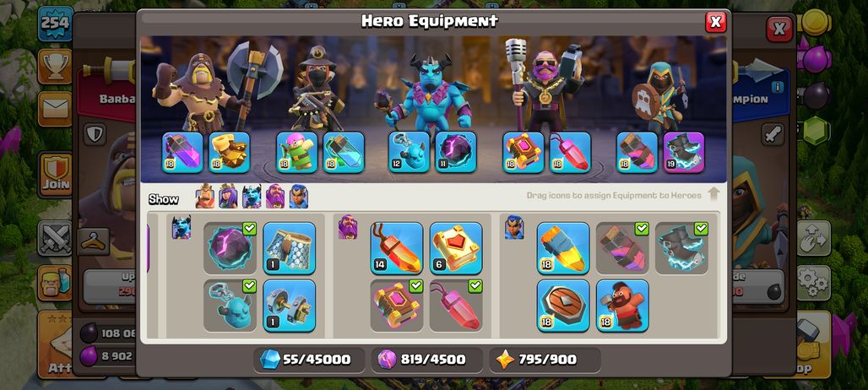Select the Hog Rider Puppet equipment
Screen dimensions: 868x390
(x=622, y=306)
